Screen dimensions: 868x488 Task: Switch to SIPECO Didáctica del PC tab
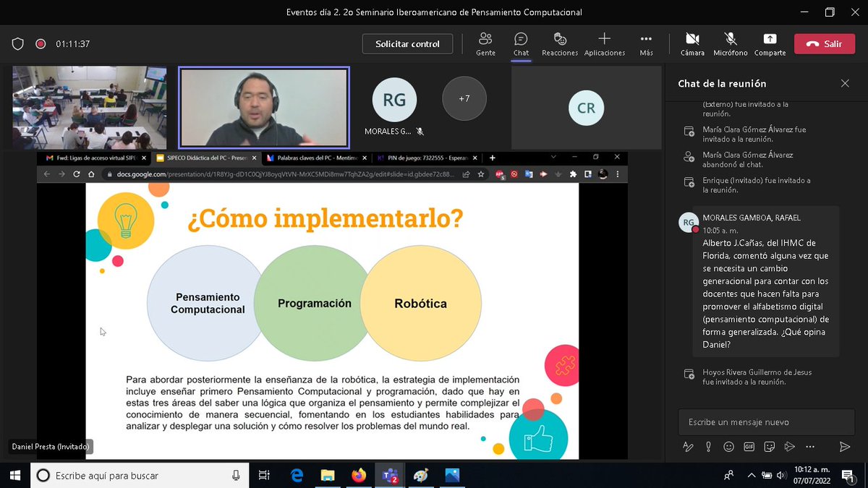point(205,157)
